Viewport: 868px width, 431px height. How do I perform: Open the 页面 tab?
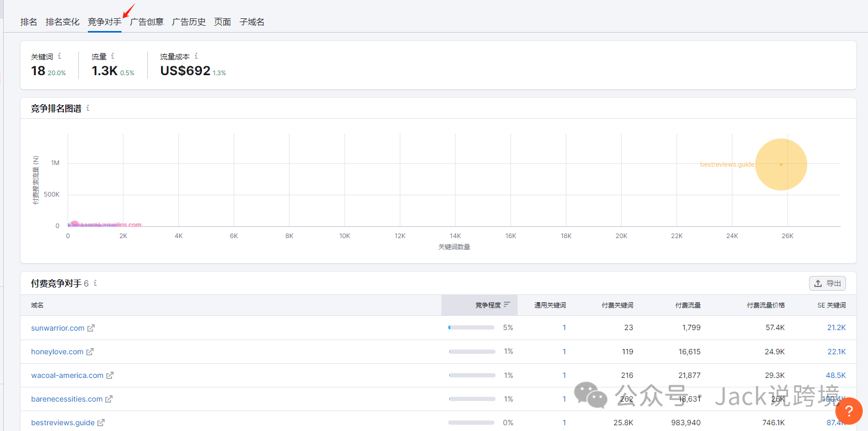[223, 22]
